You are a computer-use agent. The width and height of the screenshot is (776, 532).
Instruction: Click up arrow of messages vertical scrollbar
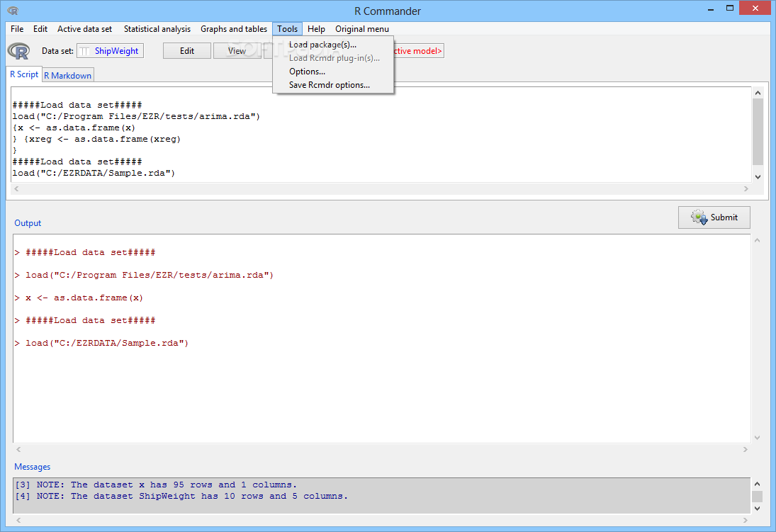tap(757, 484)
